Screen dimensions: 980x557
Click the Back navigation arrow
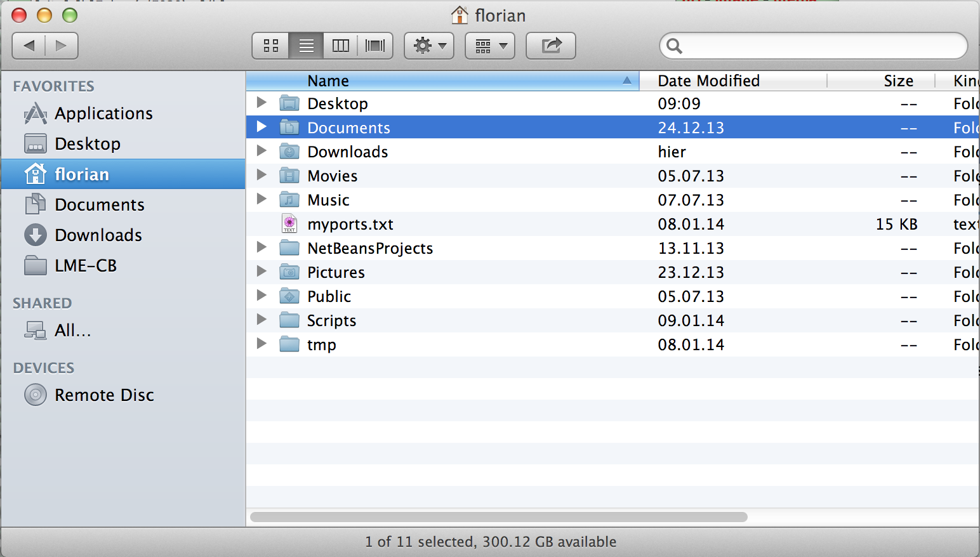[x=29, y=46]
